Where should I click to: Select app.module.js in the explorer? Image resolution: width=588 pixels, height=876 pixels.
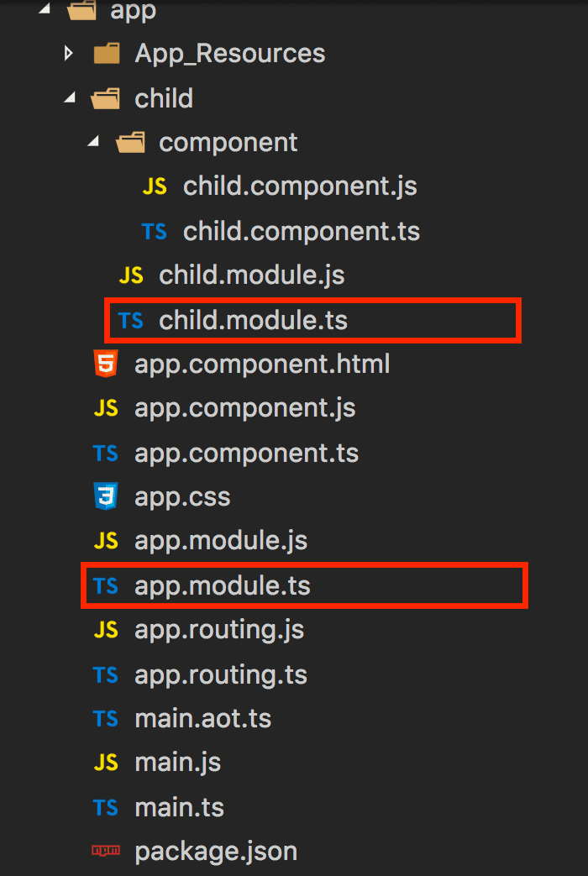[x=221, y=541]
